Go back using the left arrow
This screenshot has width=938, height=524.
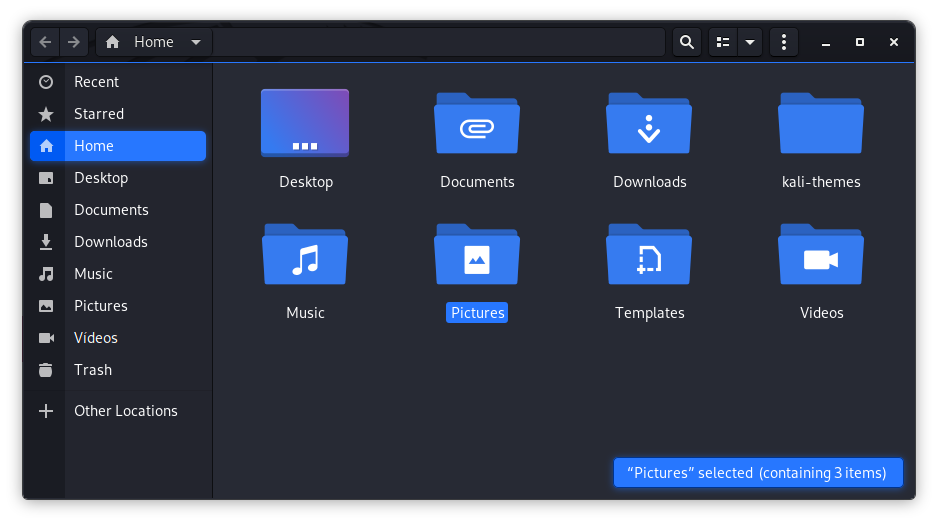(45, 42)
